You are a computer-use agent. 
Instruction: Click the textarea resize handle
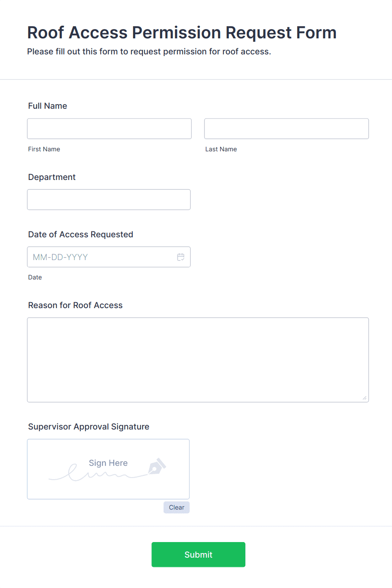click(365, 398)
